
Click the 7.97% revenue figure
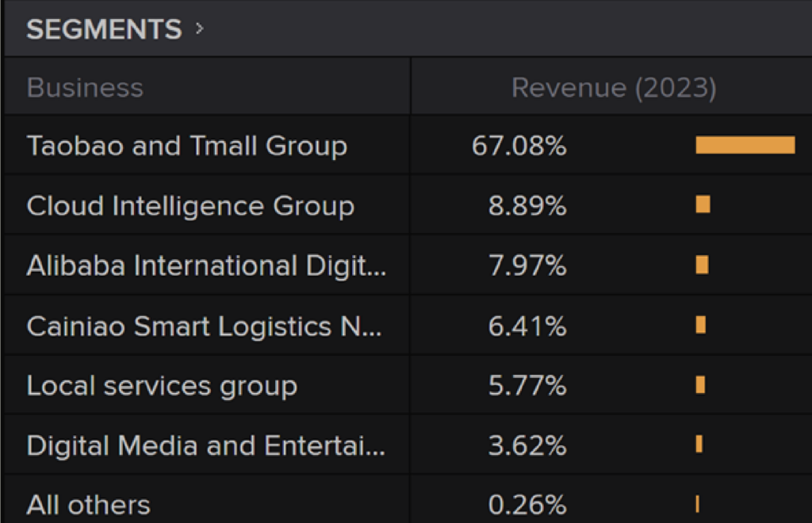[527, 266]
